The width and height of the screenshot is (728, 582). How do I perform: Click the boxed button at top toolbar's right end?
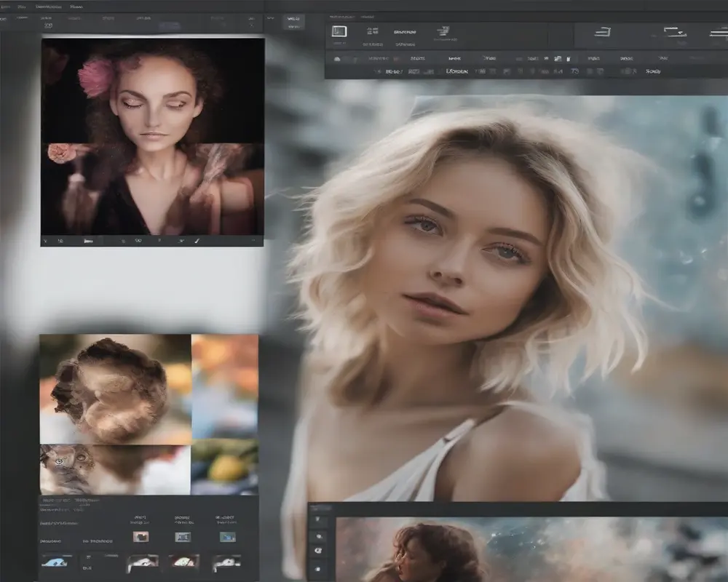293,23
